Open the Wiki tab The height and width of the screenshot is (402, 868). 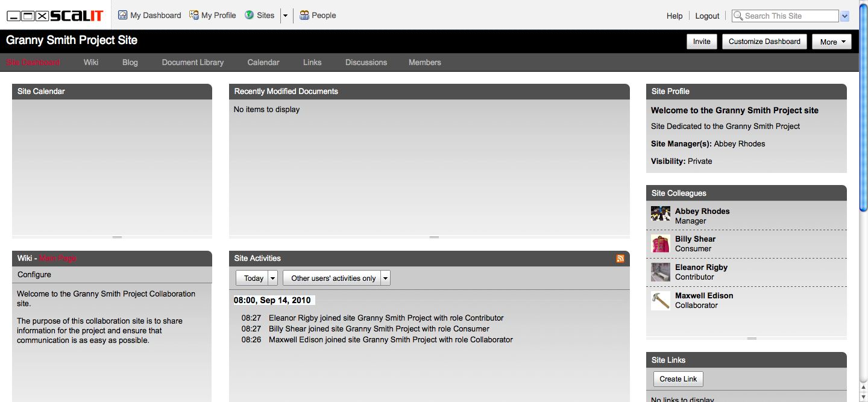(91, 62)
